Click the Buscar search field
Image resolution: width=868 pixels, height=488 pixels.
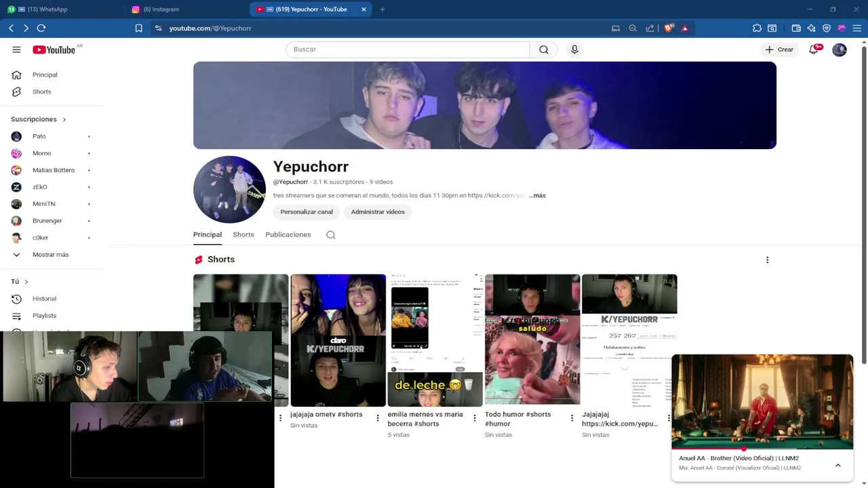408,49
